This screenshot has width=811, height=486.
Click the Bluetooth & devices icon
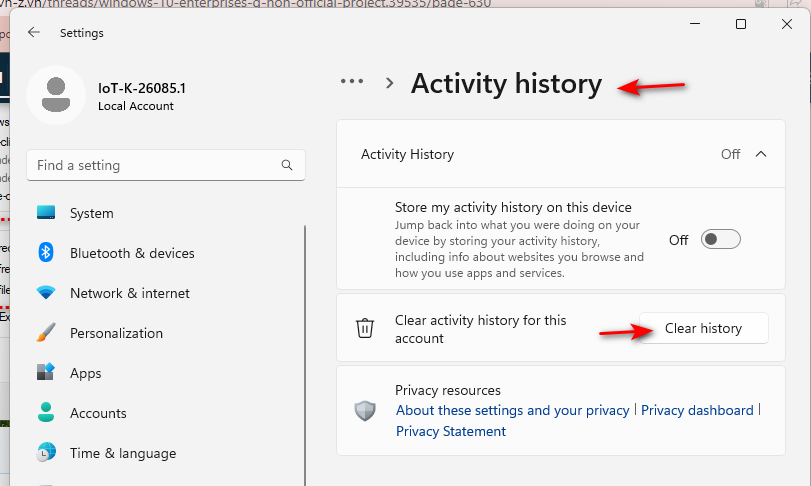(46, 253)
